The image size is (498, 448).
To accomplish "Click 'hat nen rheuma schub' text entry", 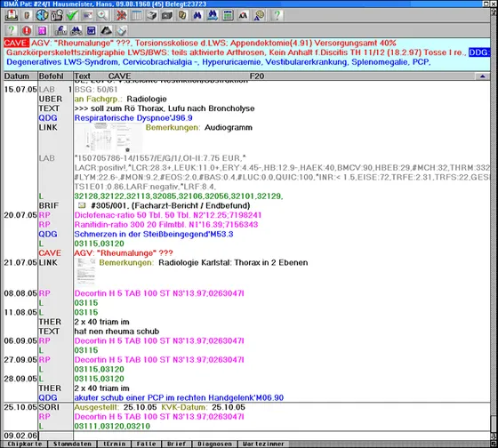I will 116,332.
